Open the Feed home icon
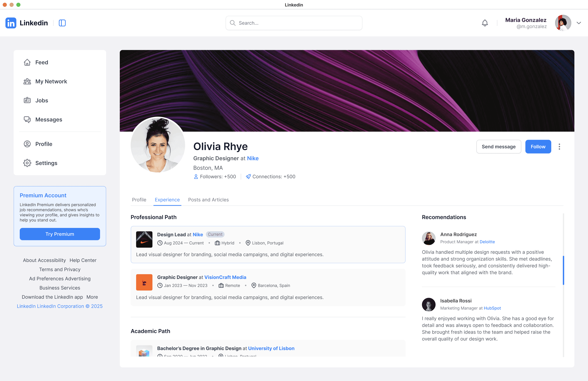Viewport: 588px width, 381px height. click(27, 62)
